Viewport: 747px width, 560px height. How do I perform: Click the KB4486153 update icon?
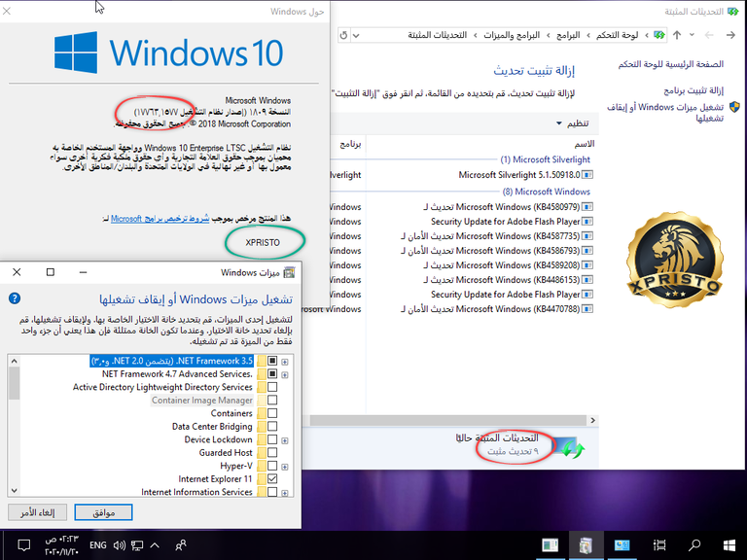point(587,280)
